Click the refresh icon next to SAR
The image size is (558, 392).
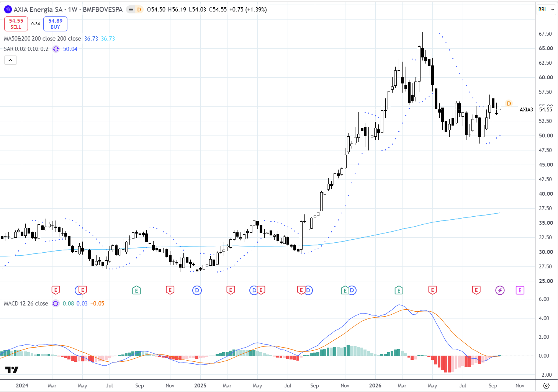click(x=56, y=49)
